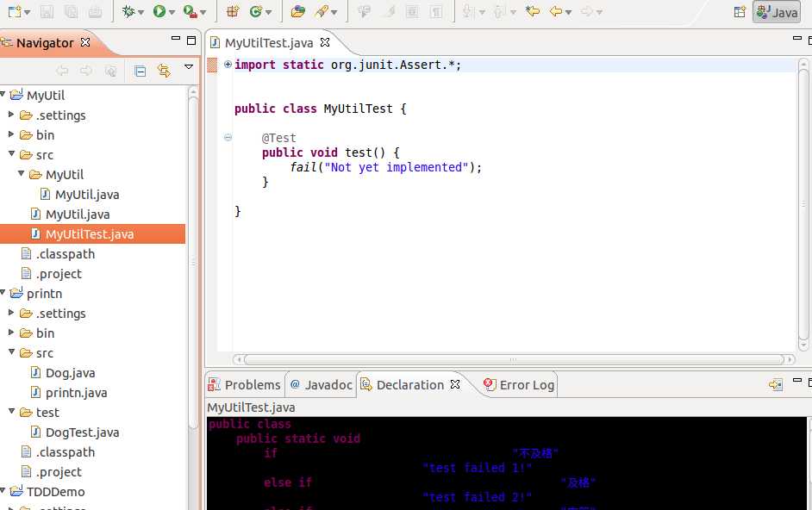Close the Declaration view tab
The width and height of the screenshot is (812, 510).
pos(455,384)
